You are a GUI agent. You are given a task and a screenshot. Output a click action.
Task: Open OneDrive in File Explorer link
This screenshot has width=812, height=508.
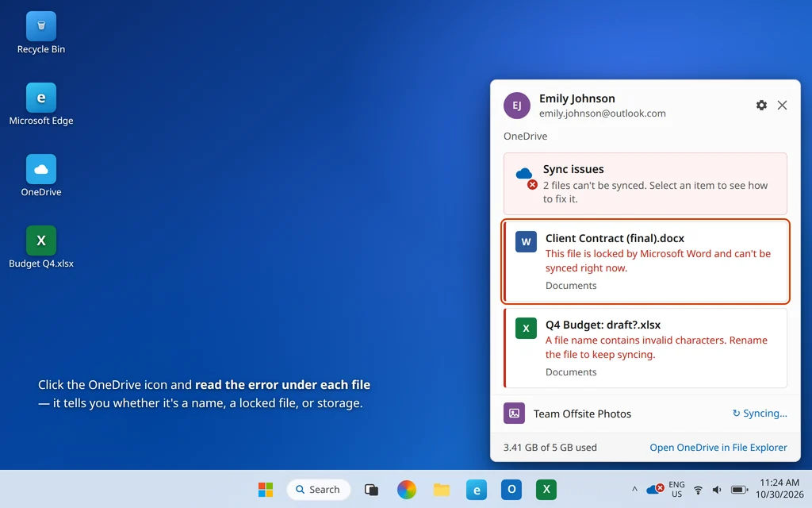click(718, 448)
